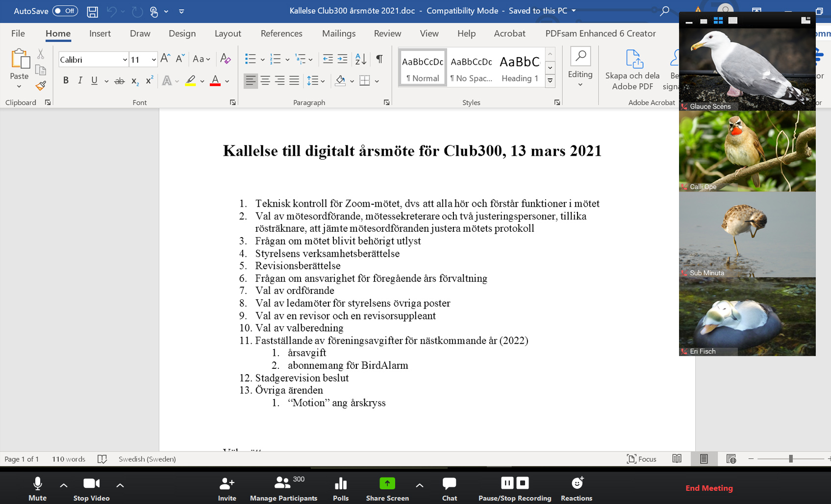Apply the Heading 1 style
831x504 pixels.
tap(520, 68)
